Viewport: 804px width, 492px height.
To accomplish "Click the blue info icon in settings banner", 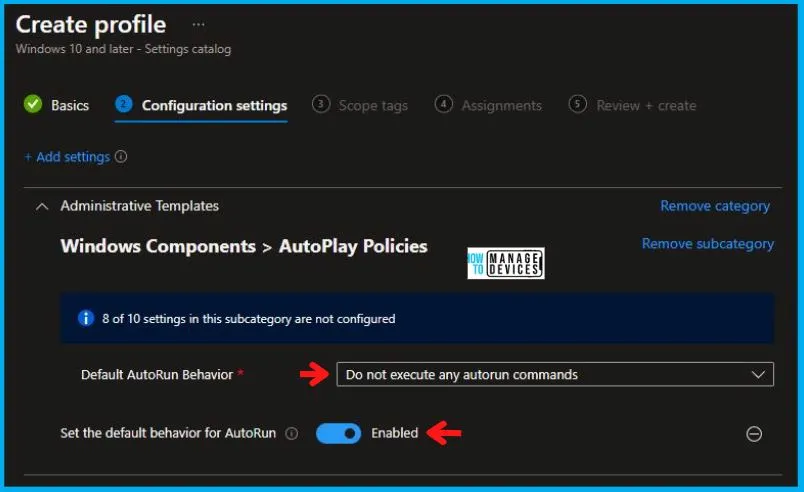I will click(86, 318).
